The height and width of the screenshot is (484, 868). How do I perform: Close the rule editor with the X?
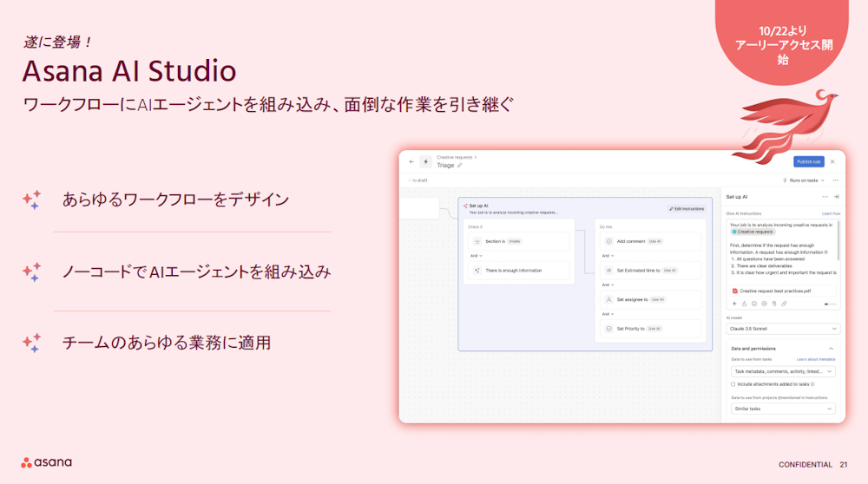point(832,161)
